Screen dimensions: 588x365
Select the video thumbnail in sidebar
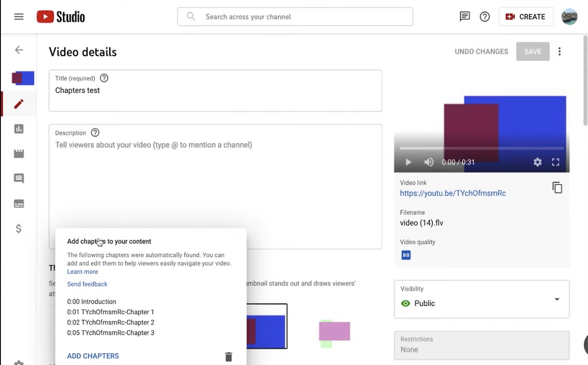pyautogui.click(x=23, y=78)
